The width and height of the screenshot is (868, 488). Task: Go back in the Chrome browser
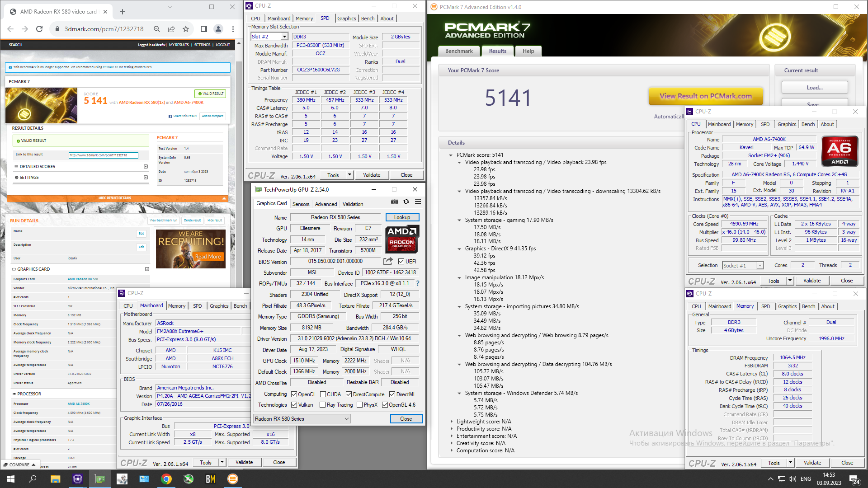10,29
